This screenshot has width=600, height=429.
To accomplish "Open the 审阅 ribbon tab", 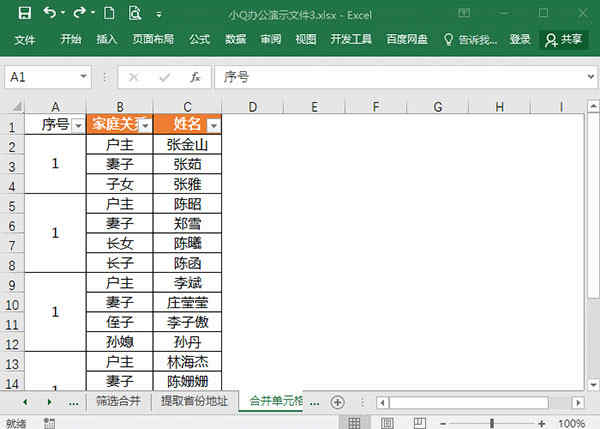I will click(271, 39).
